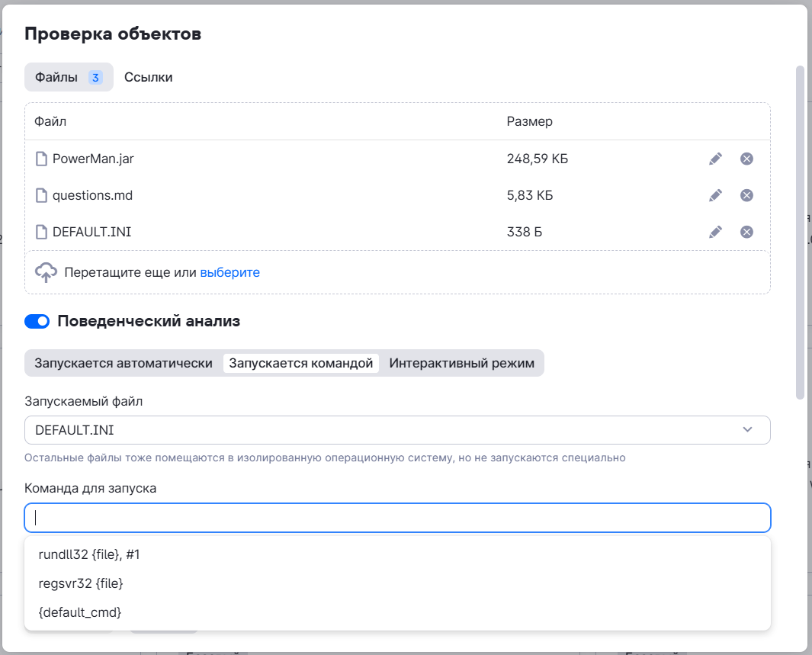This screenshot has width=812, height=655.
Task: Remove PowerMan.jar from the list
Action: coord(747,159)
